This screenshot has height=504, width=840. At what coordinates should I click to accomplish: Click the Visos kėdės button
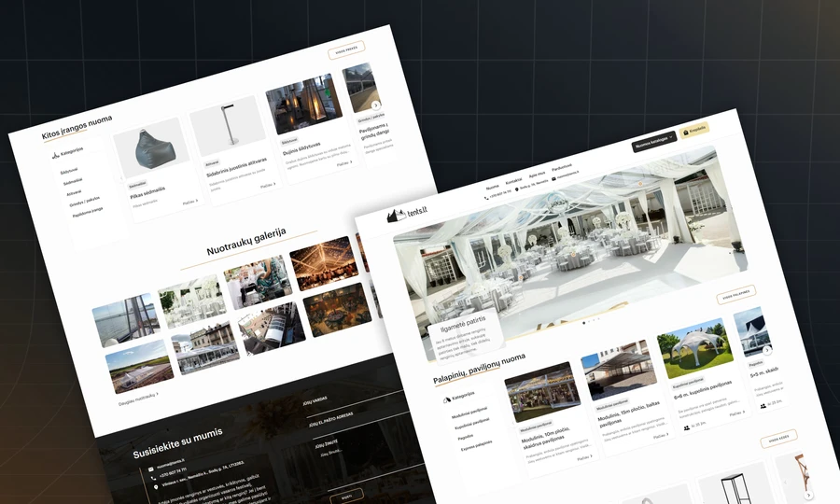(779, 439)
